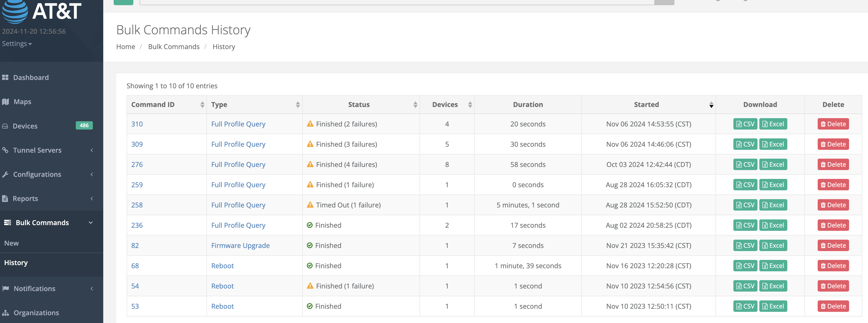This screenshot has width=868, height=323.
Task: Download Excel for command 259
Action: point(773,185)
